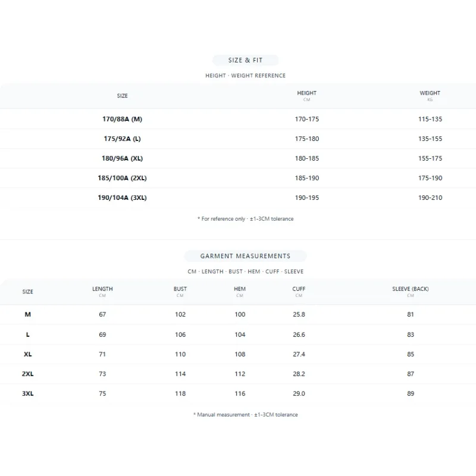The width and height of the screenshot is (476, 476).
Task: Select the weight value "135-155"
Action: [x=430, y=139]
